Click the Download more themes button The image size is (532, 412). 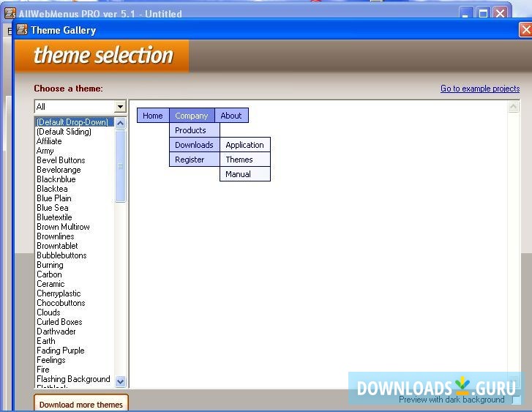(81, 404)
